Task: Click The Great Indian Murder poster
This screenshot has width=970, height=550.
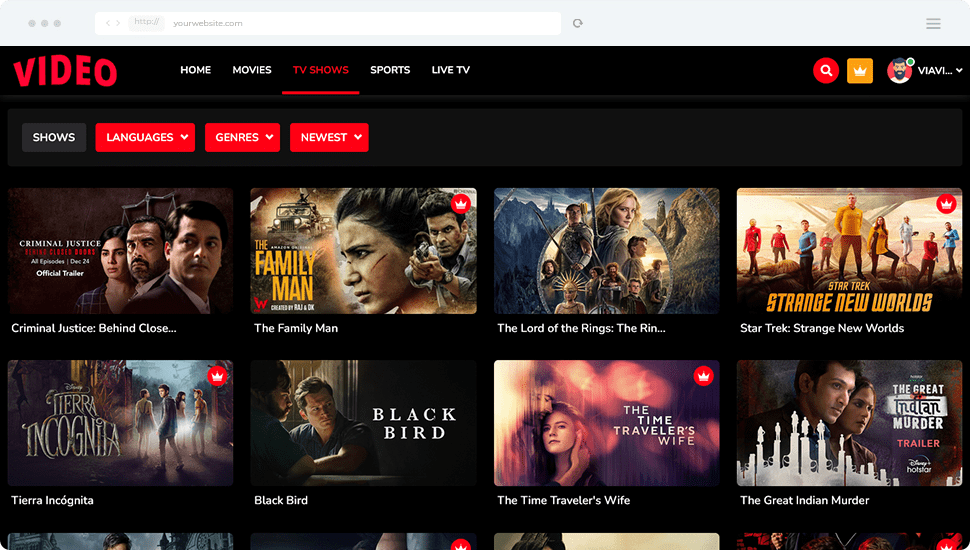Action: [849, 423]
